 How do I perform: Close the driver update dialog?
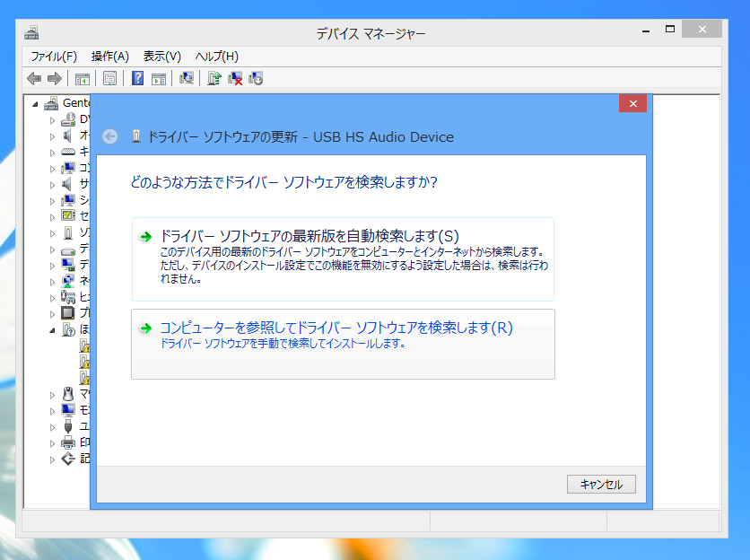click(632, 103)
